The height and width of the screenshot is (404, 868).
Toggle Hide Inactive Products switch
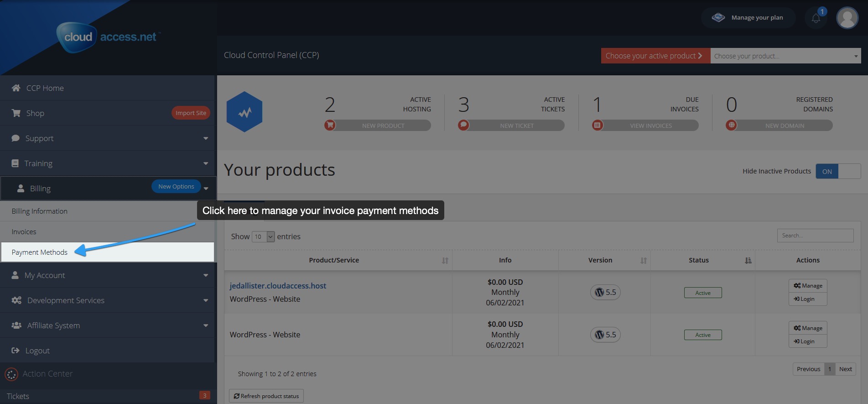click(x=838, y=171)
